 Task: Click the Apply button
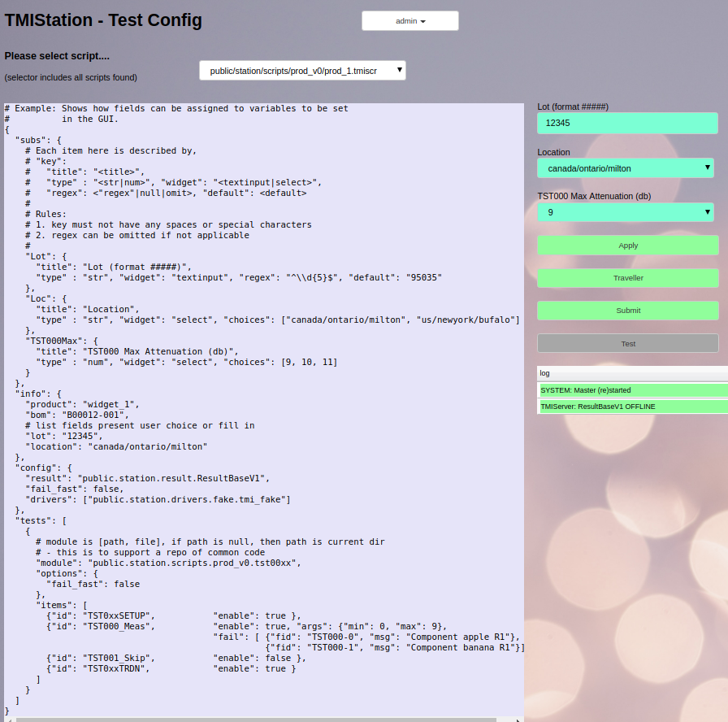[628, 246]
